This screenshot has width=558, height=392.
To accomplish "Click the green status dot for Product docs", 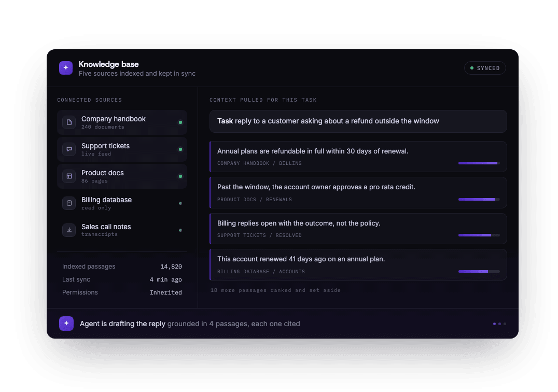I will coord(180,176).
